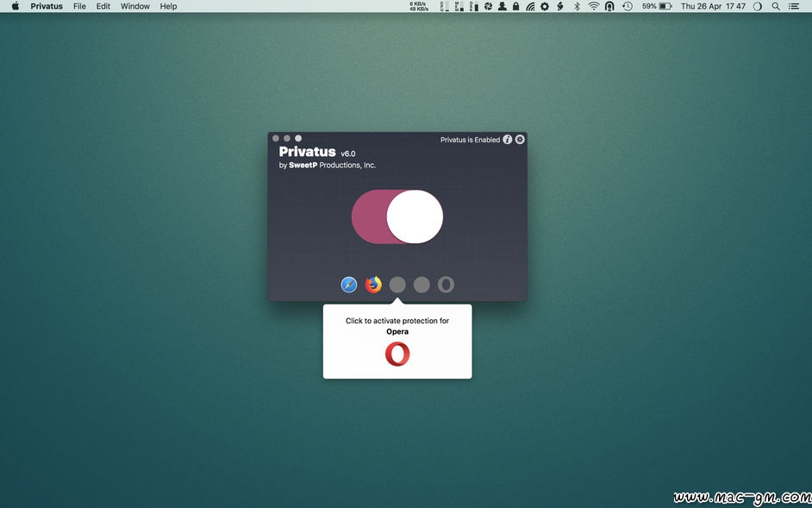The width and height of the screenshot is (812, 508).
Task: Minimize the Privatus window
Action: point(287,138)
